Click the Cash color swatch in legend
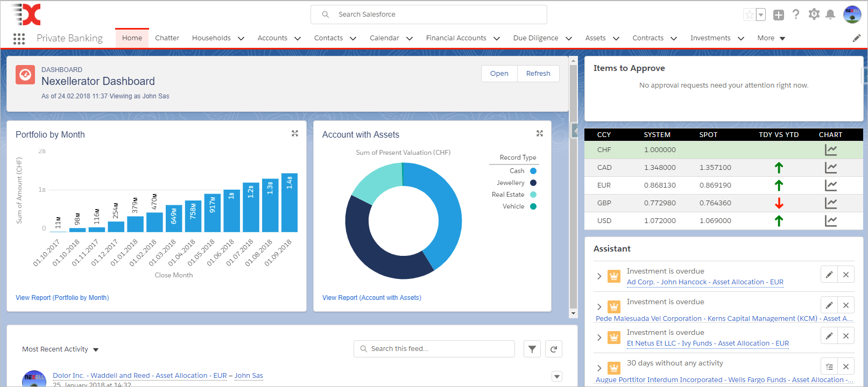 point(533,171)
